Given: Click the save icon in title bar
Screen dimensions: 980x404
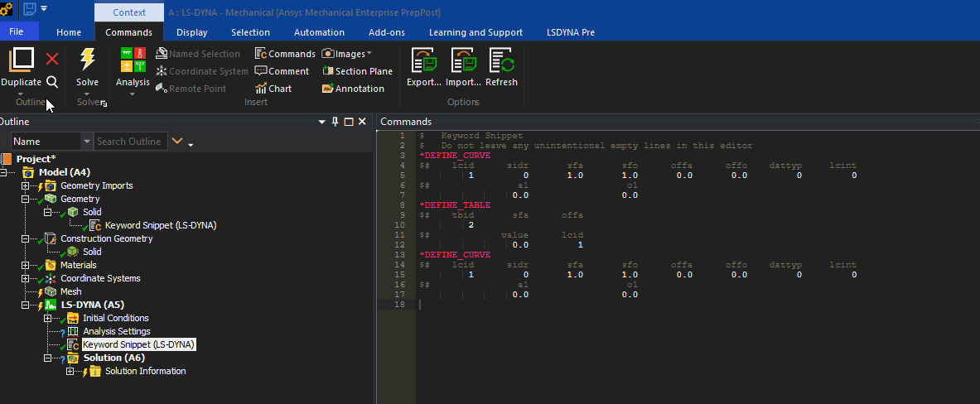Looking at the screenshot, I should click(x=29, y=9).
